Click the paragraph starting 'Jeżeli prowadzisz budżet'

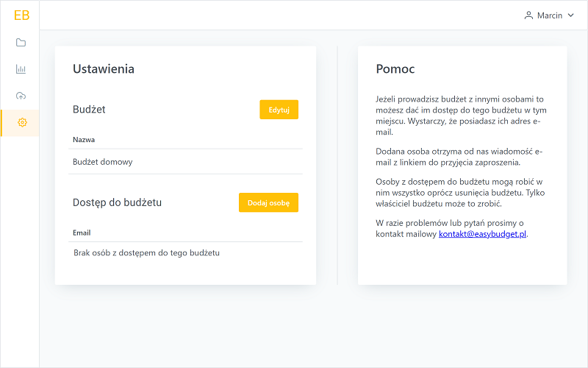tap(462, 116)
